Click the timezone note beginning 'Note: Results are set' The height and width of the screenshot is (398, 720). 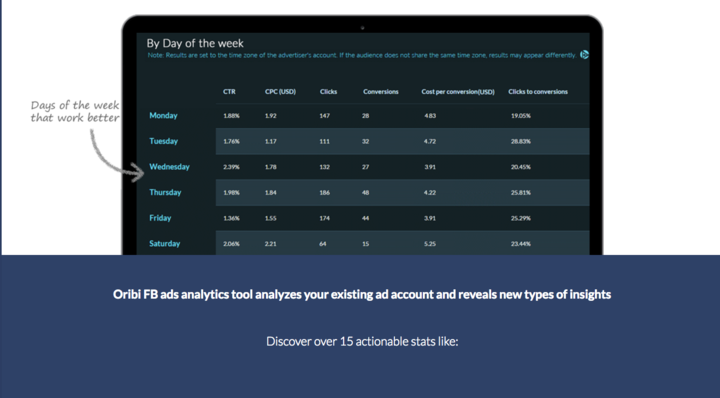(x=362, y=55)
